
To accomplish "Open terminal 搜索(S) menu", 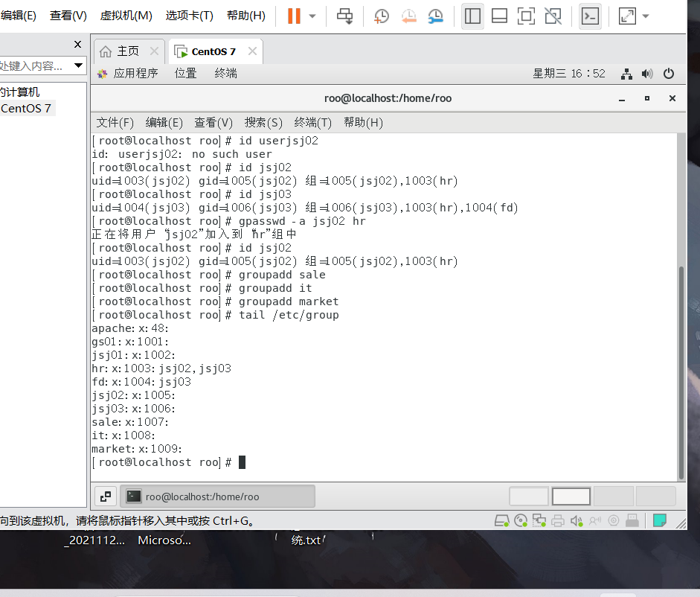I will pyautogui.click(x=263, y=122).
